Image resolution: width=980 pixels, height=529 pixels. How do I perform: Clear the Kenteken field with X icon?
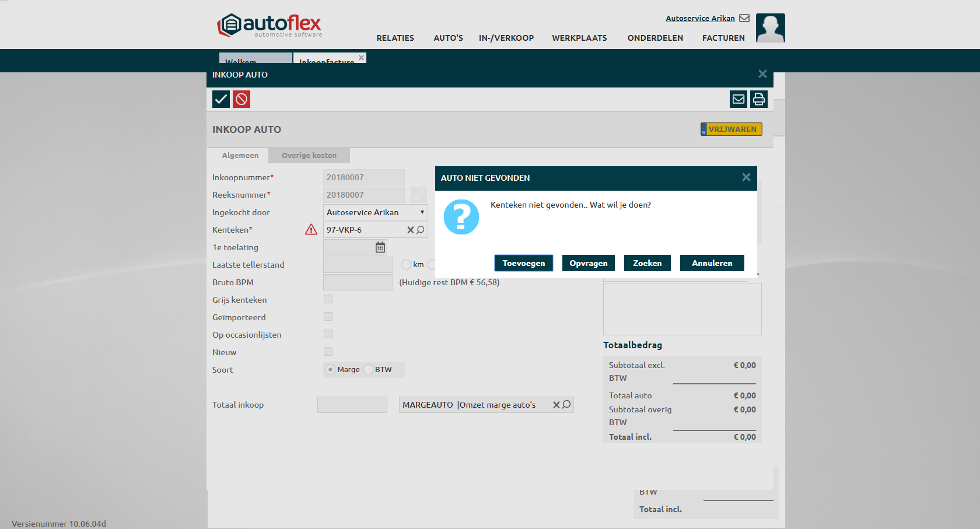tap(410, 230)
